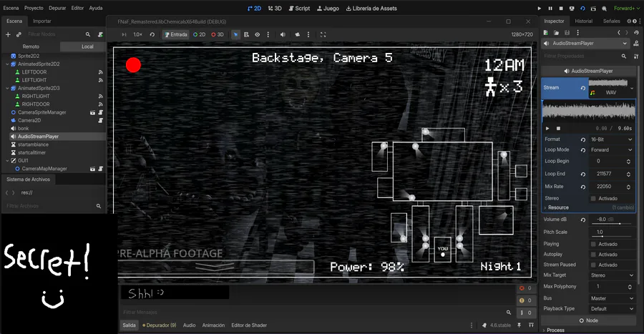Open the Señales tab
This screenshot has width=644, height=334.
point(612,21)
